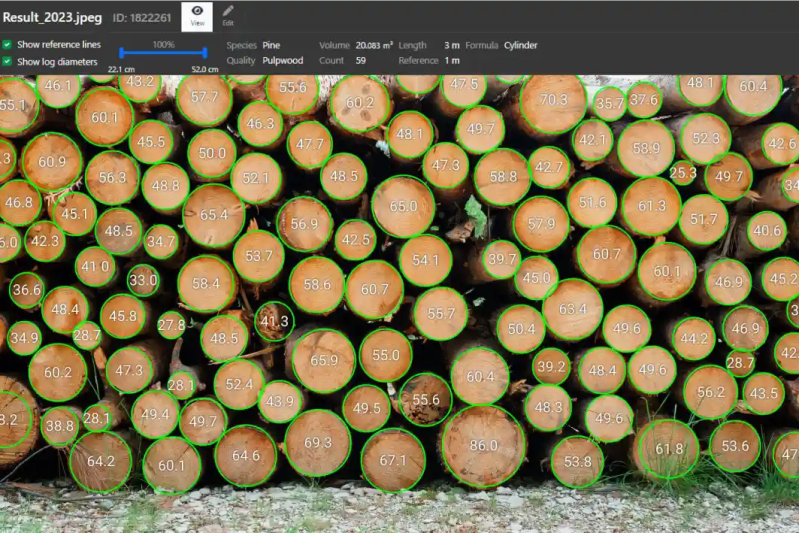Select the log labeled 86.0

pyautogui.click(x=483, y=446)
